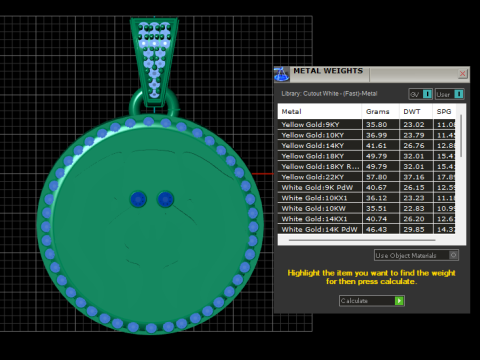The image size is (480, 360).
Task: Click the DWT column header
Action: click(416, 112)
